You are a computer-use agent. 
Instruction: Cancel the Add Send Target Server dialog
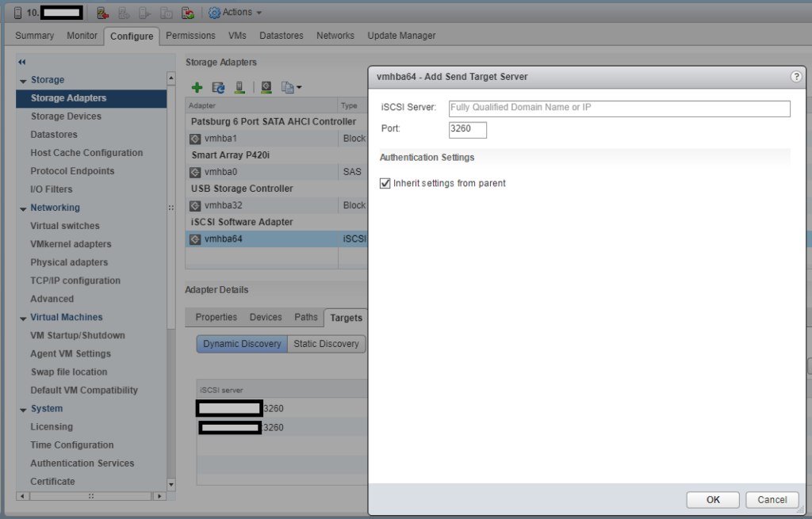(772, 500)
